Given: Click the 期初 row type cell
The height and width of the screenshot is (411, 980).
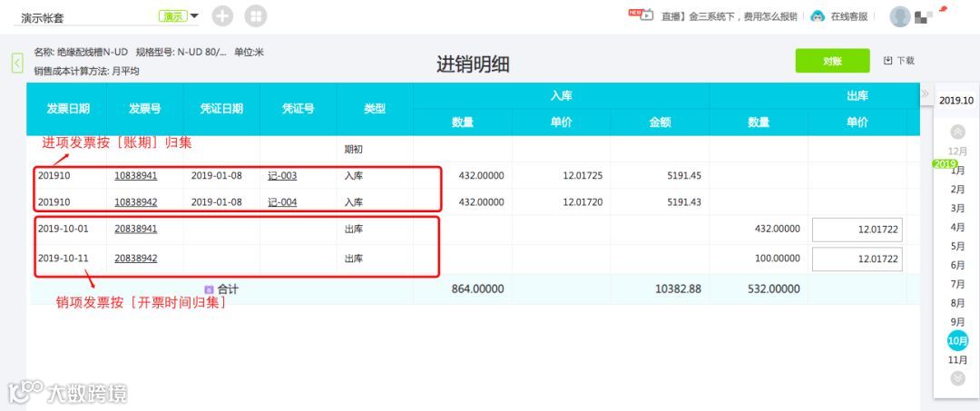Looking at the screenshot, I should [x=354, y=150].
